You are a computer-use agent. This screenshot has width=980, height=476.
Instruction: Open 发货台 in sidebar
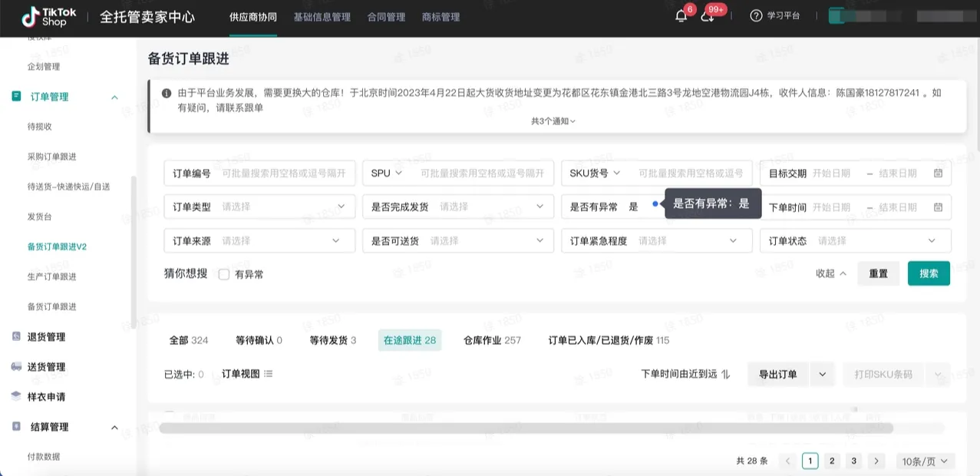[x=40, y=217]
